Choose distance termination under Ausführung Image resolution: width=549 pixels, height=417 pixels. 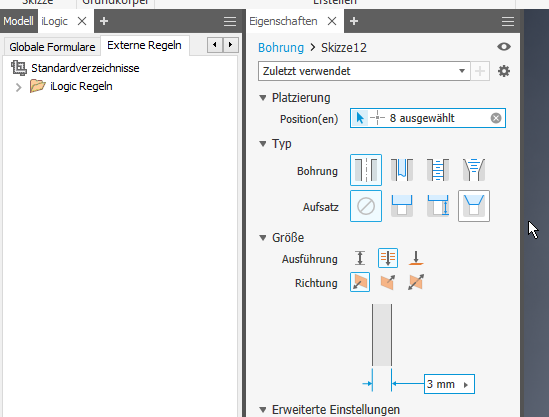[x=360, y=258]
